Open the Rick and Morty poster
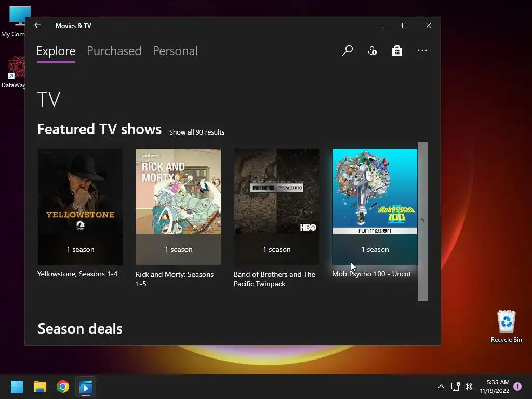 pyautogui.click(x=179, y=207)
